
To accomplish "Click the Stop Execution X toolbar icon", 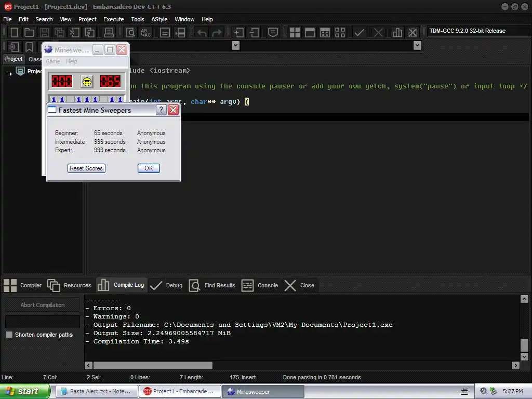I will (x=378, y=33).
